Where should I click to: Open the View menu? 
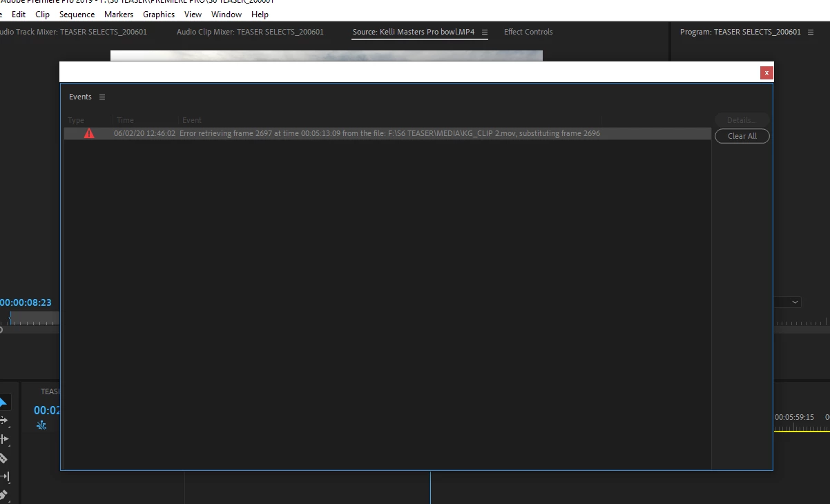pyautogui.click(x=193, y=14)
